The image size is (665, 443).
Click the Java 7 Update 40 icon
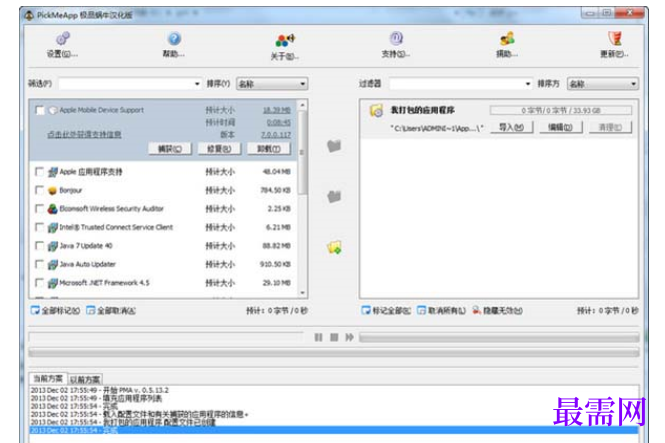click(x=53, y=246)
